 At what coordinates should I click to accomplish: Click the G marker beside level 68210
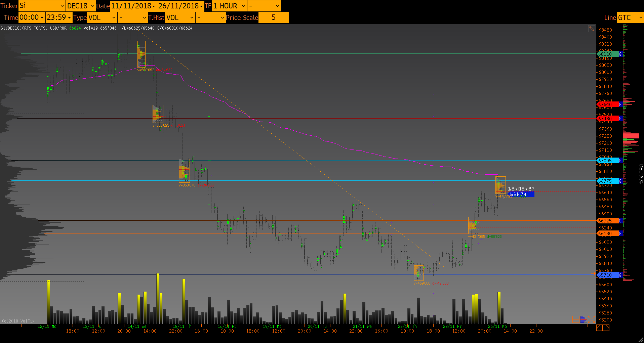click(x=620, y=54)
